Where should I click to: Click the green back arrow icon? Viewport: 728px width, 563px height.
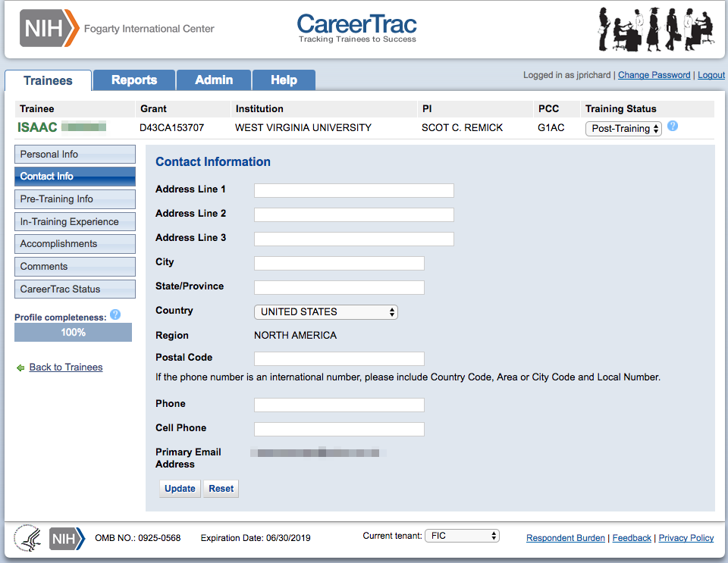[20, 368]
